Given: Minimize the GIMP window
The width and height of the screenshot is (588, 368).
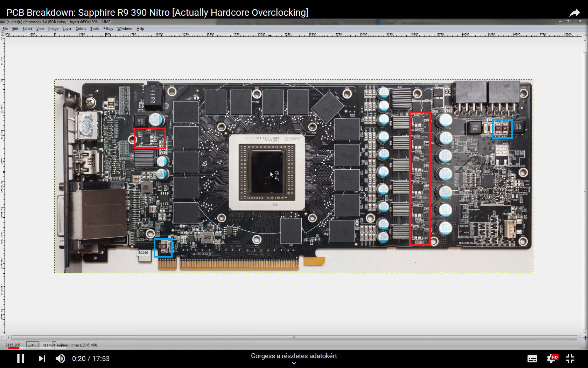Looking at the screenshot, I should coord(560,21).
